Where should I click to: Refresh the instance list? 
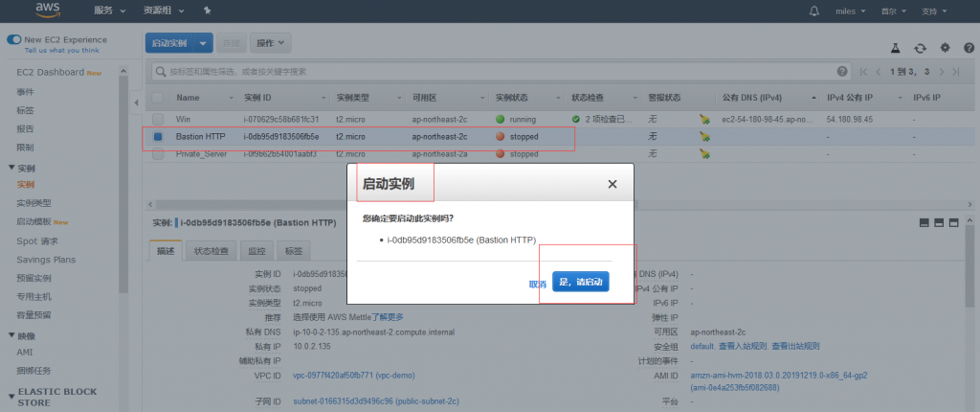920,48
